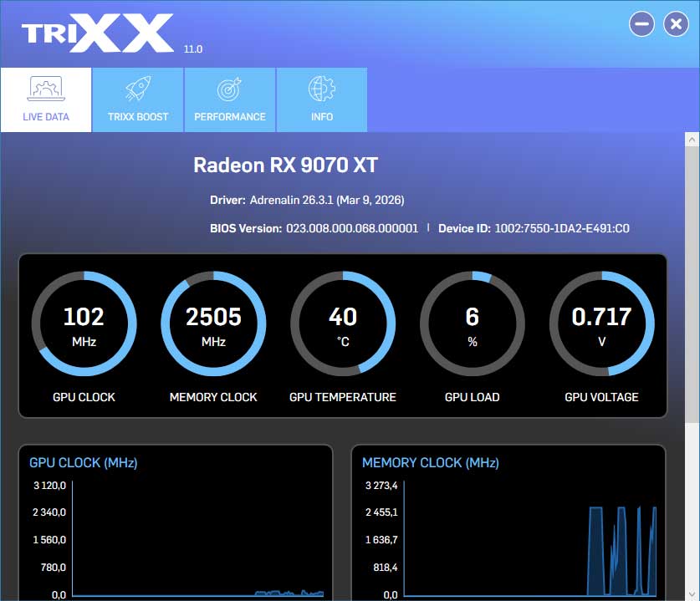The width and height of the screenshot is (700, 601).
Task: Click the GPU Temperature dial showing 40°C
Action: (x=343, y=324)
